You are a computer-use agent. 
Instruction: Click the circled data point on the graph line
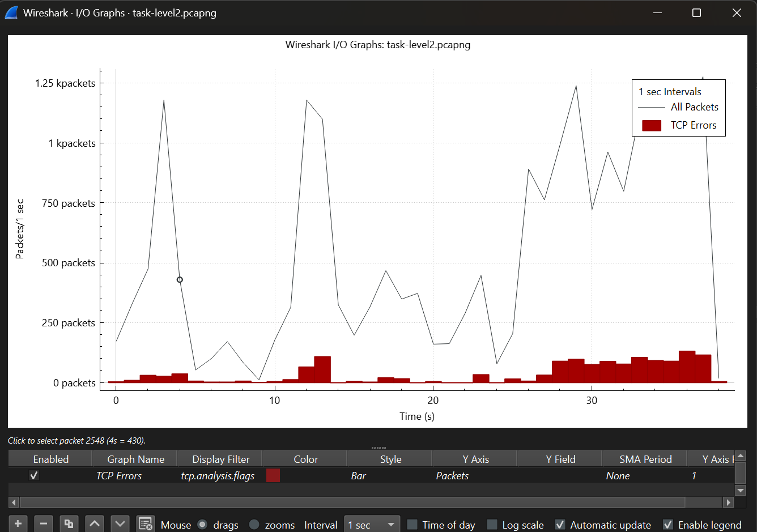180,279
